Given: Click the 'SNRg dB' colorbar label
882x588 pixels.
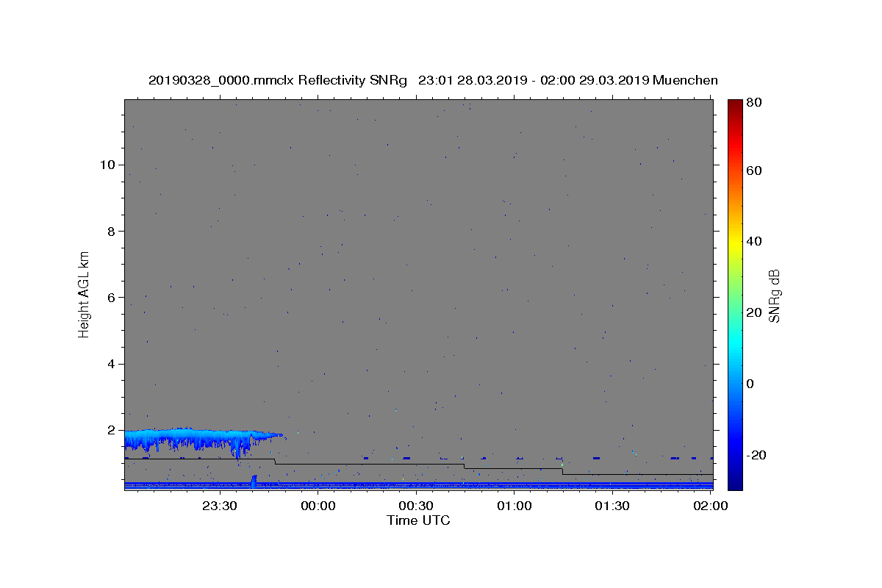Looking at the screenshot, I should (774, 295).
